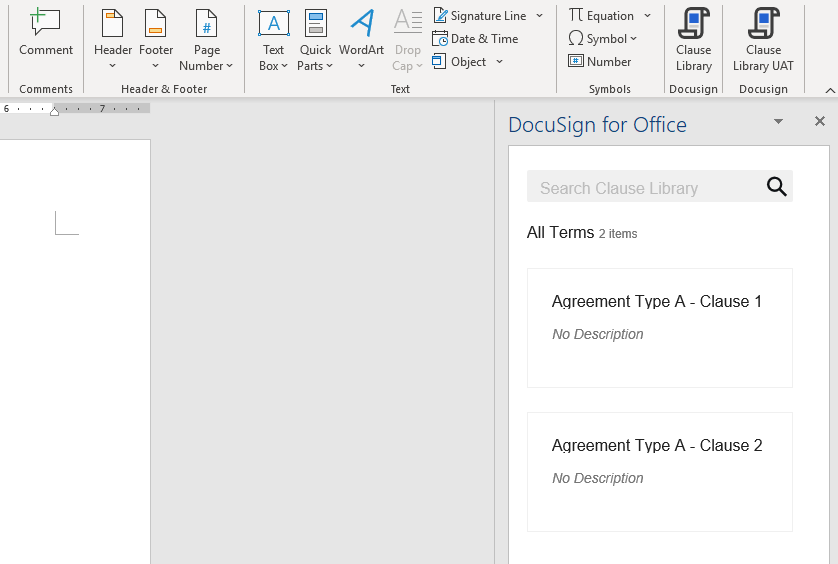
Task: Click the right indent marker on ruler
Action: click(x=54, y=111)
